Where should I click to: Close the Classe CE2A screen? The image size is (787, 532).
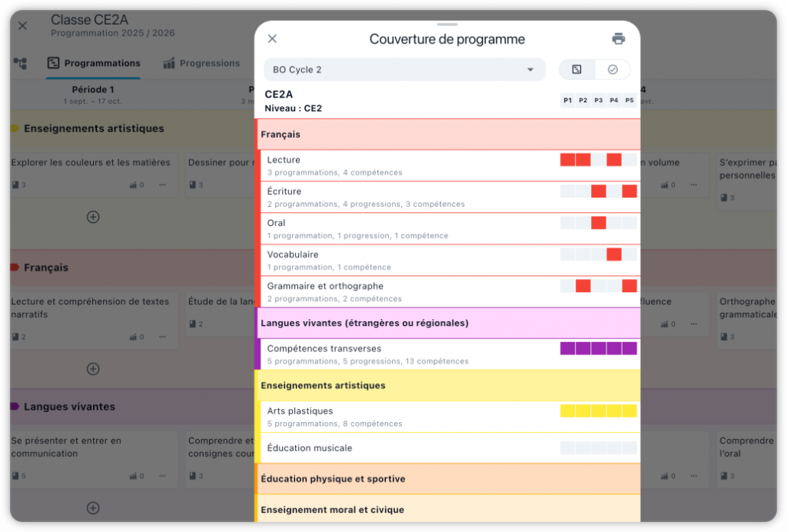click(x=22, y=25)
